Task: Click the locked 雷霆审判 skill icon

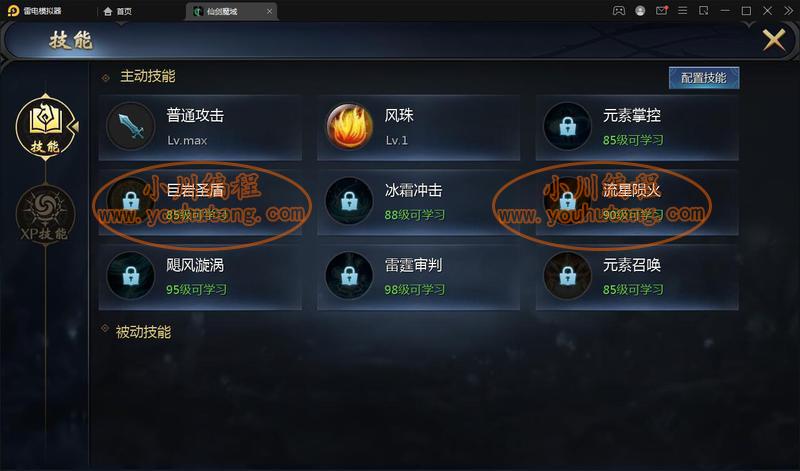Action: (349, 276)
